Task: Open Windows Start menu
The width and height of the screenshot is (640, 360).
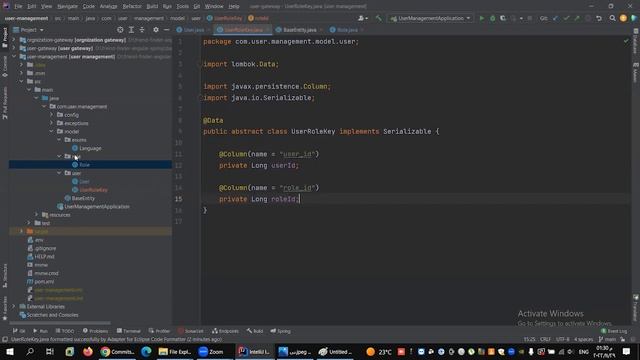Action: point(10,351)
